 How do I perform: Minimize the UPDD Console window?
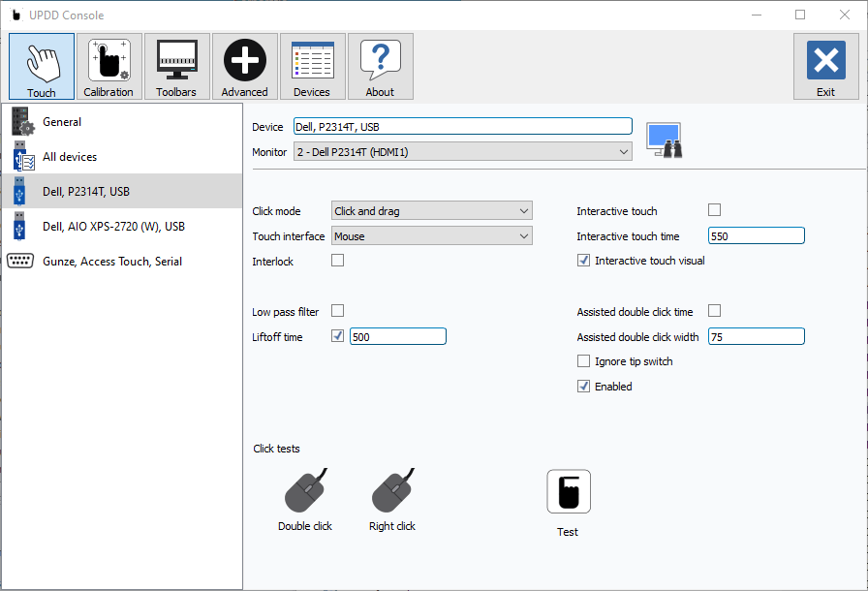[x=757, y=15]
